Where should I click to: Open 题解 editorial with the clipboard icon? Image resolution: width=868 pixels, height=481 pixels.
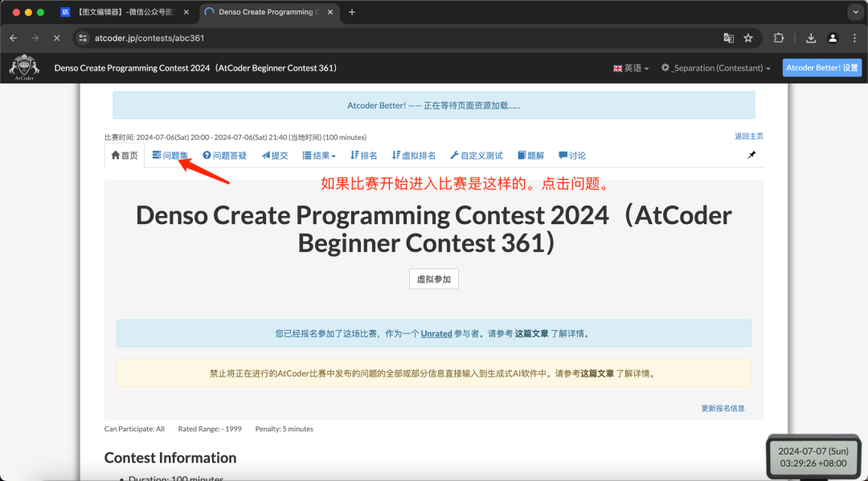530,154
